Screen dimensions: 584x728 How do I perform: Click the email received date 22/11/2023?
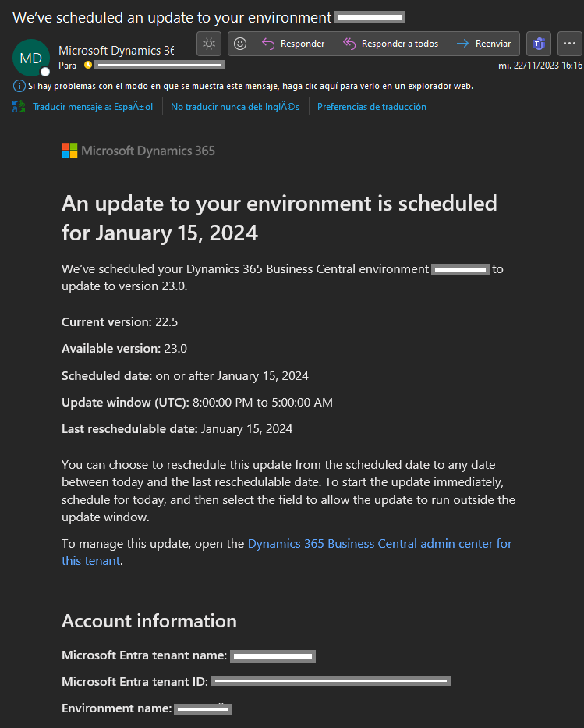pos(540,66)
